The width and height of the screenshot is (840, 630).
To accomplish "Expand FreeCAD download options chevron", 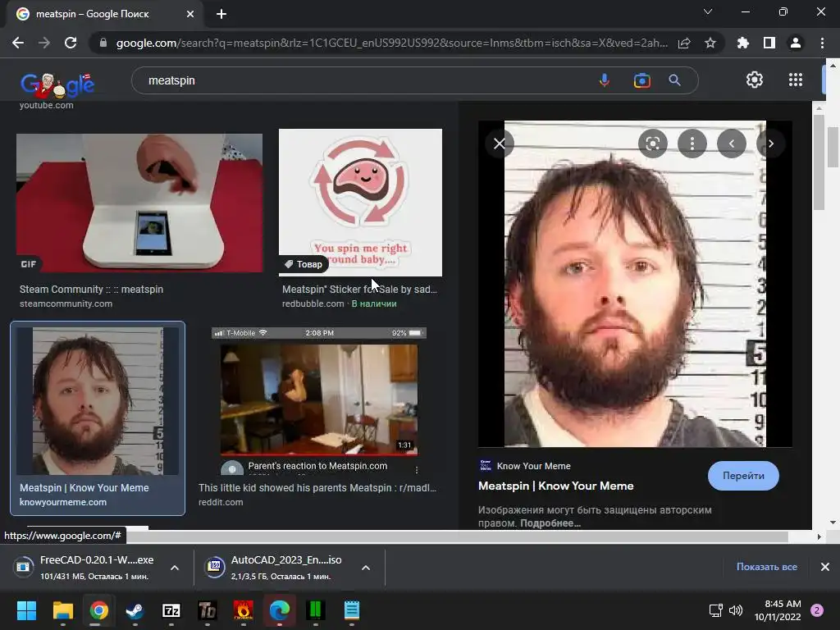I will click(x=175, y=568).
